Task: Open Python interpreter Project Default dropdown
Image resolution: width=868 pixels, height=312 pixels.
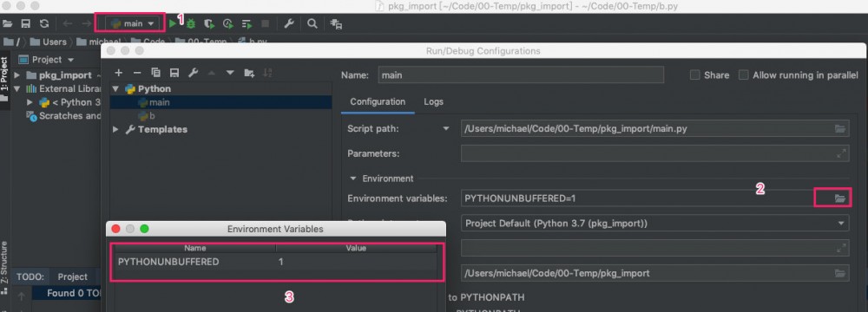Action: [x=654, y=224]
